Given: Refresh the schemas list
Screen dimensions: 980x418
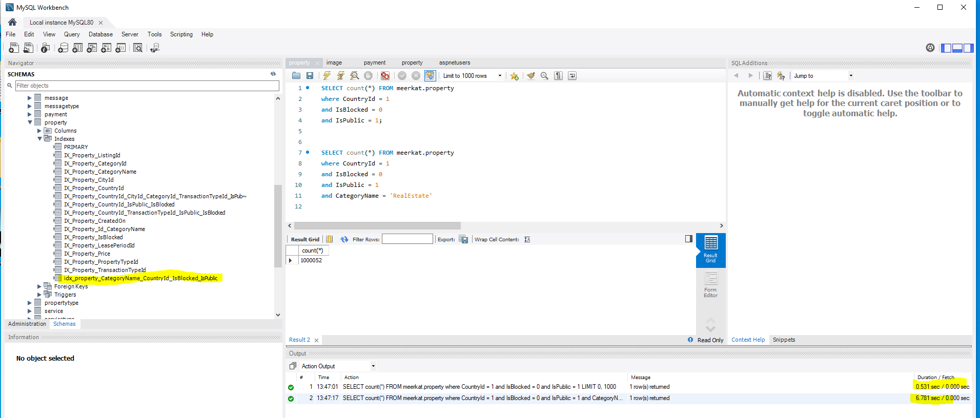Looking at the screenshot, I should [x=273, y=74].
